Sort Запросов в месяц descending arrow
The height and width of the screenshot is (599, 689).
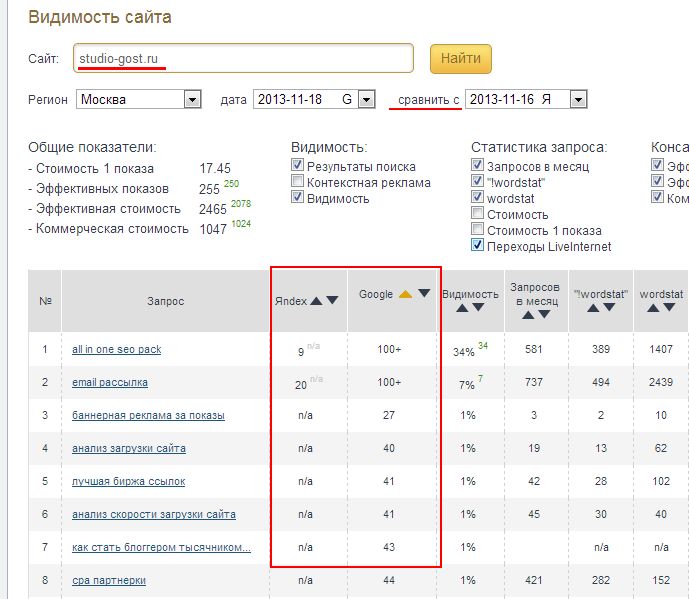[x=544, y=314]
